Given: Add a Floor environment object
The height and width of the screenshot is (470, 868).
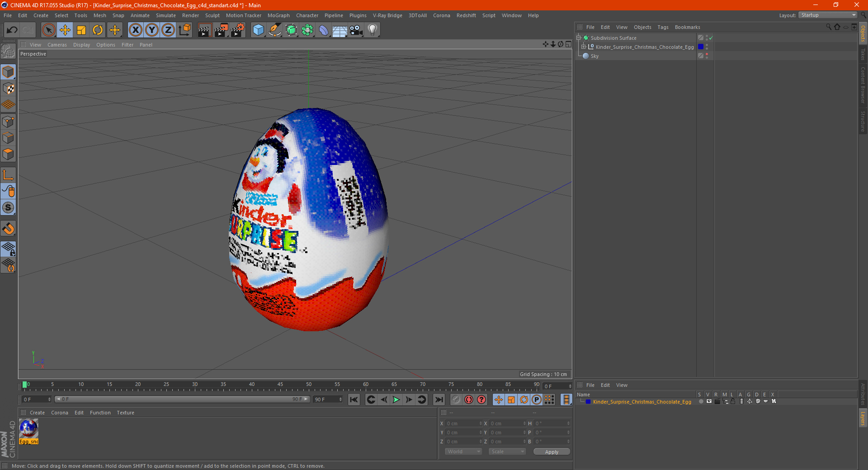Looking at the screenshot, I should (x=340, y=30).
